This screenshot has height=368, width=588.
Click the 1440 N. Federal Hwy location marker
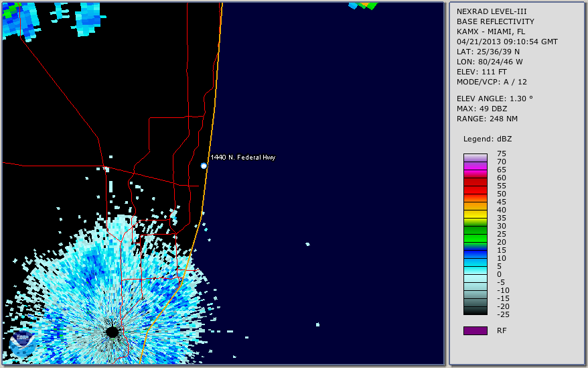[x=204, y=166]
